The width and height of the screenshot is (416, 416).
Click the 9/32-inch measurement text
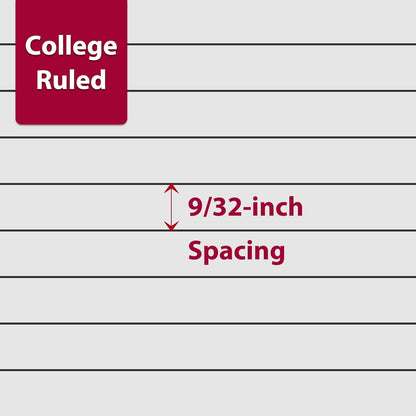tap(245, 207)
